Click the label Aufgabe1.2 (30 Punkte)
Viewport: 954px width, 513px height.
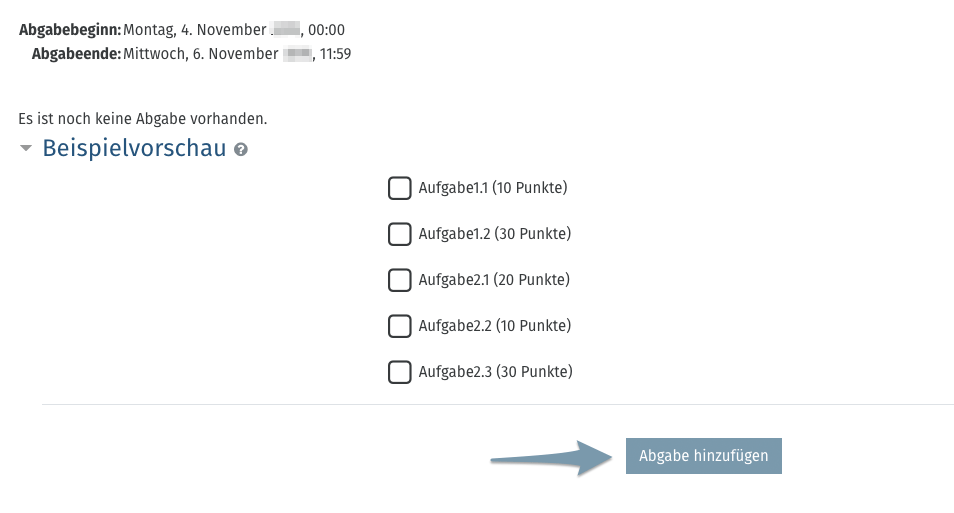pyautogui.click(x=495, y=234)
